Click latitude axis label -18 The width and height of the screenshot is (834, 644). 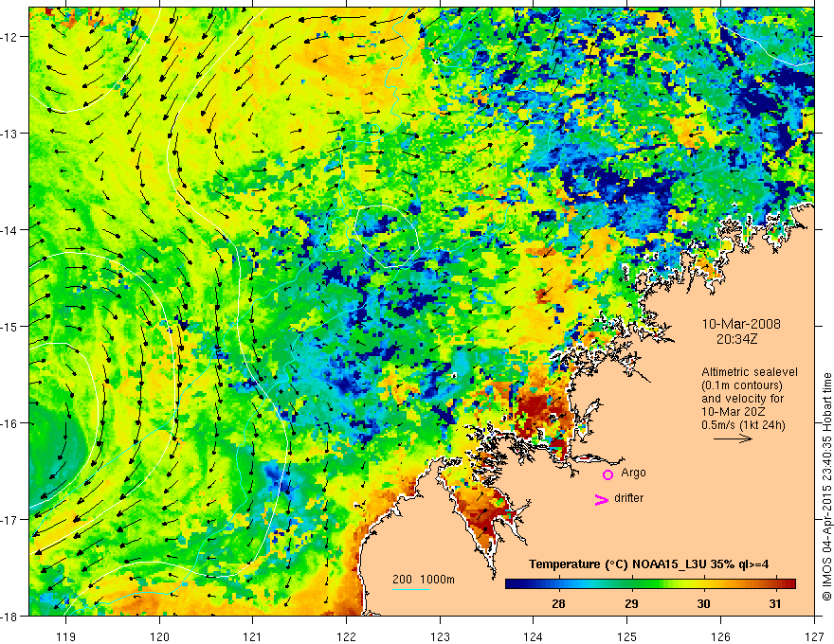9,616
